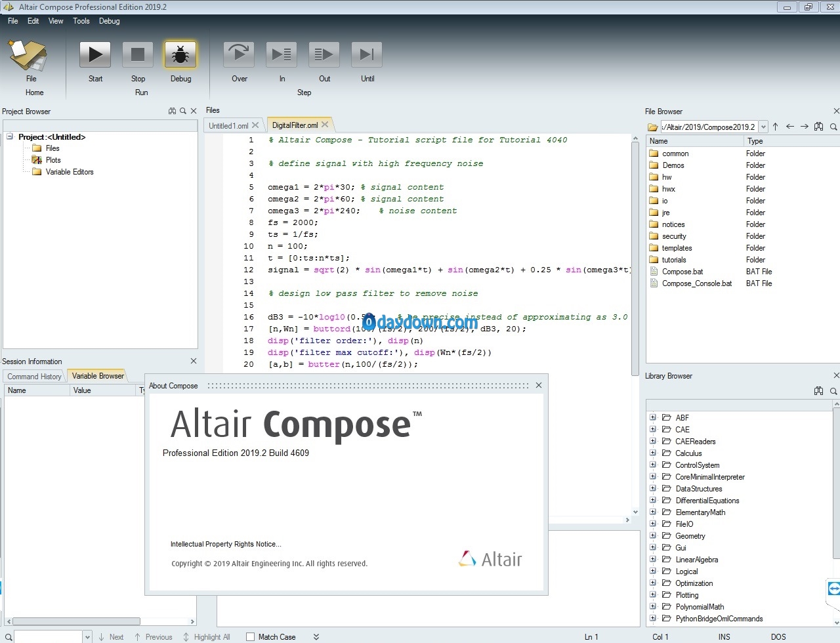Click the File Browser binoculars icon
The height and width of the screenshot is (643, 840).
pyautogui.click(x=819, y=127)
